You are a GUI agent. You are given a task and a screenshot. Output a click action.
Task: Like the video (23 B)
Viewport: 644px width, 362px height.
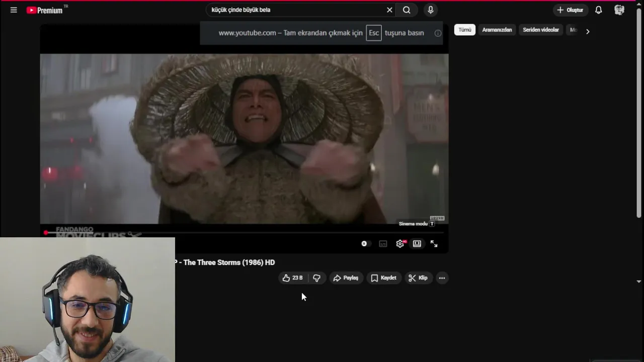tap(292, 278)
